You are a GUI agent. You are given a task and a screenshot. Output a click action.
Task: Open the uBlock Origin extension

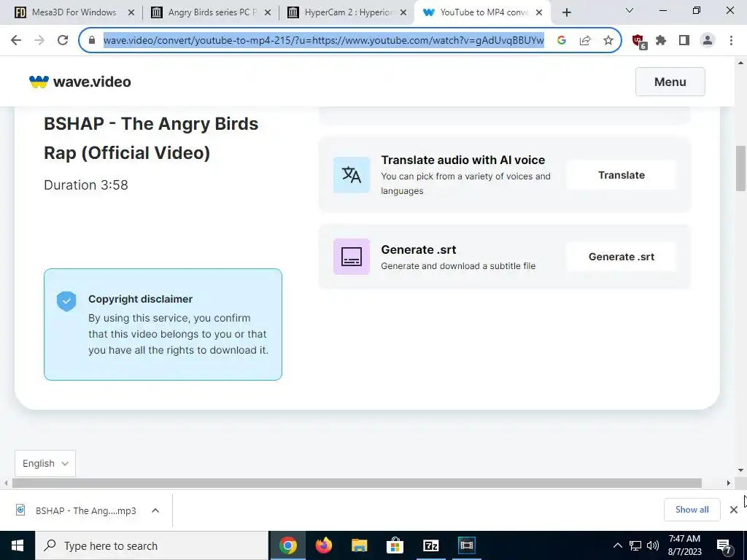639,42
